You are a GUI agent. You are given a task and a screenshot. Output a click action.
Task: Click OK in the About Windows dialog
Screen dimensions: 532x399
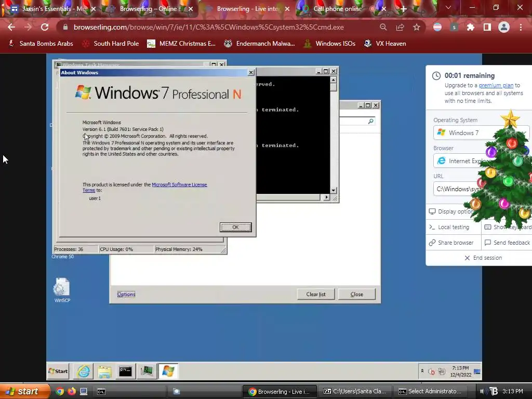tap(235, 228)
